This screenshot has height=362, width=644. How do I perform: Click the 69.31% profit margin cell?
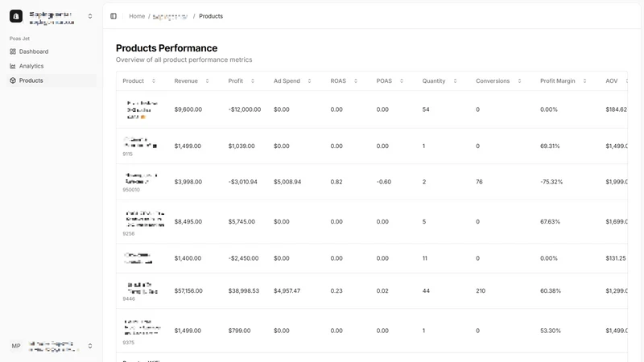(550, 146)
